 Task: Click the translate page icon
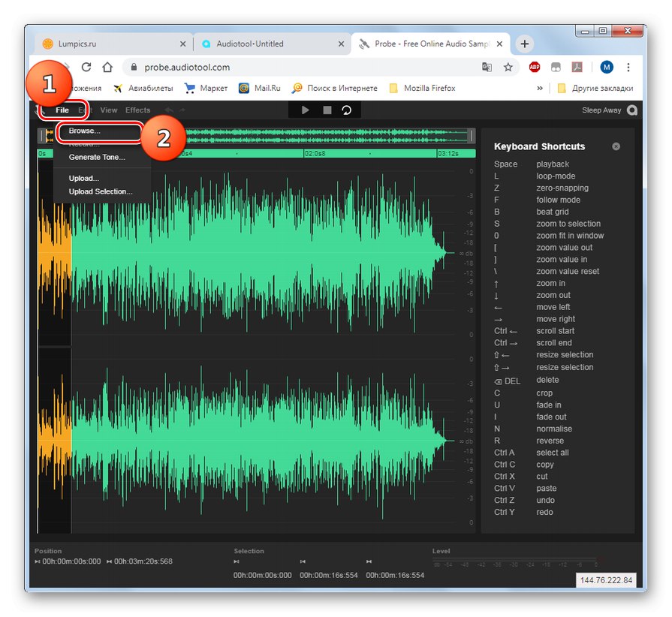pos(487,68)
